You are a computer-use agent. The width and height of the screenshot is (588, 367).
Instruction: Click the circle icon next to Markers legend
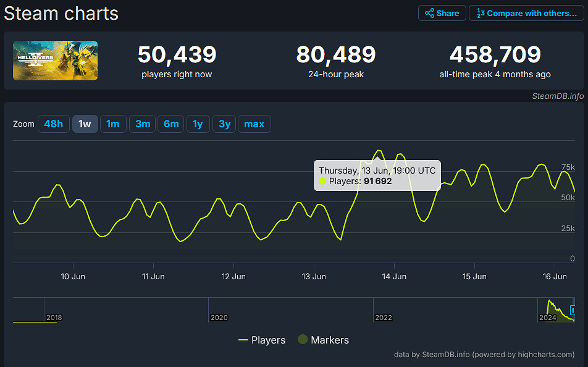[x=302, y=340]
